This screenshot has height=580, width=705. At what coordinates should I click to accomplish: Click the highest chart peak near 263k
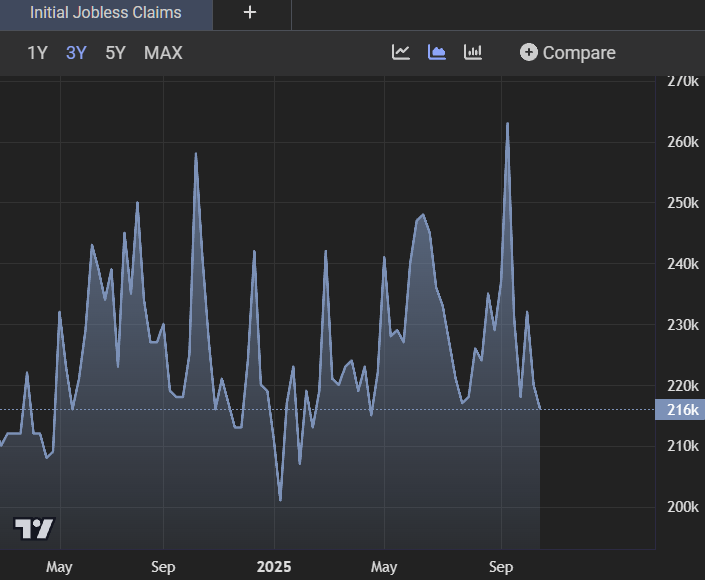click(508, 124)
